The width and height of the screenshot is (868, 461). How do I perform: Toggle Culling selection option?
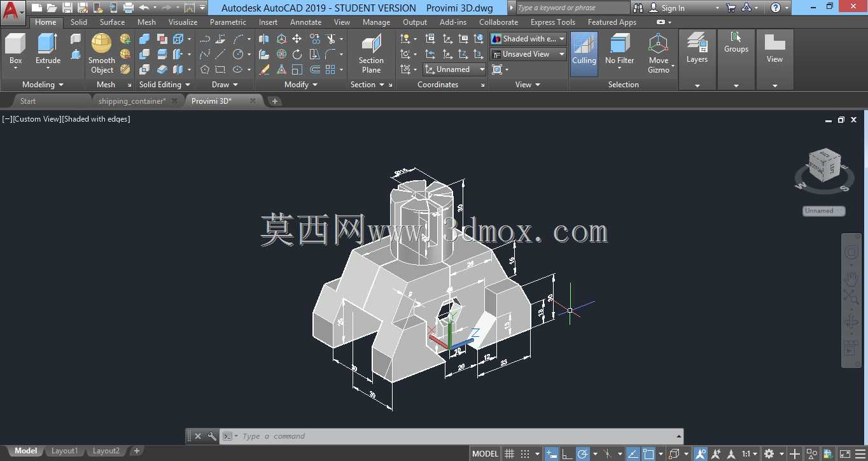tap(584, 53)
